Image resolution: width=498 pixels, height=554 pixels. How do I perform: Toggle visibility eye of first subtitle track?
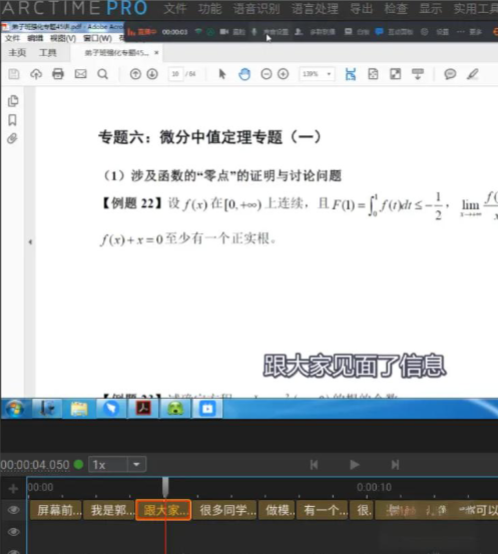click(13, 510)
